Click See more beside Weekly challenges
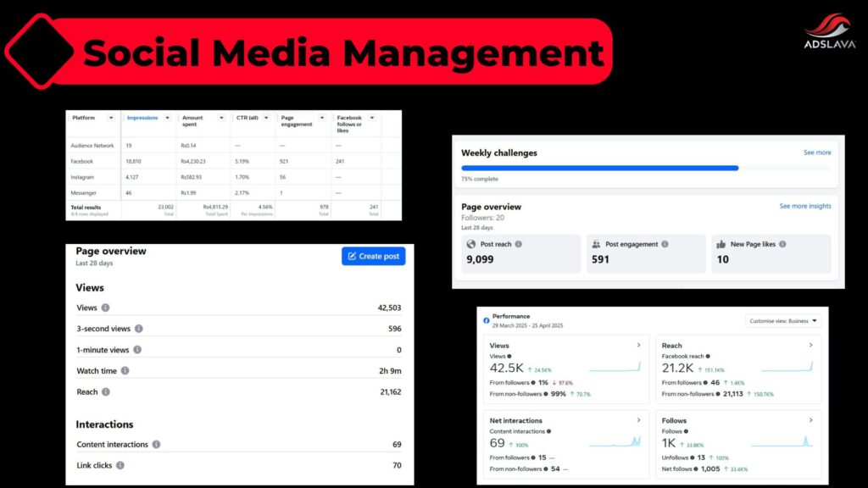The width and height of the screenshot is (868, 488). point(817,152)
